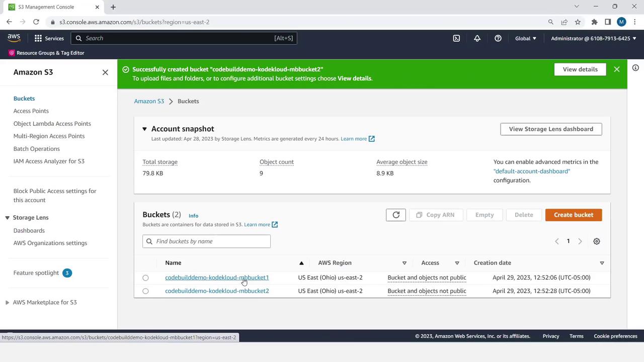Refresh the buckets list
Image resolution: width=644 pixels, height=362 pixels.
click(396, 215)
